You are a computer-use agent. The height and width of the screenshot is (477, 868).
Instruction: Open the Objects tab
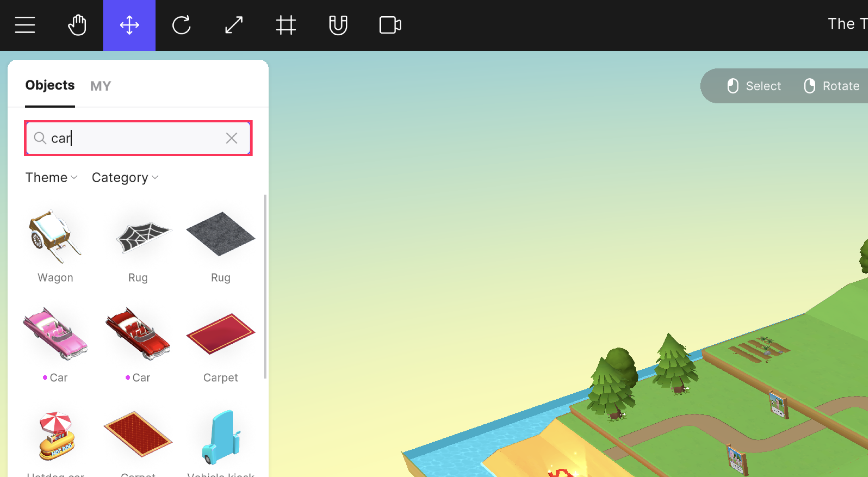click(x=50, y=85)
